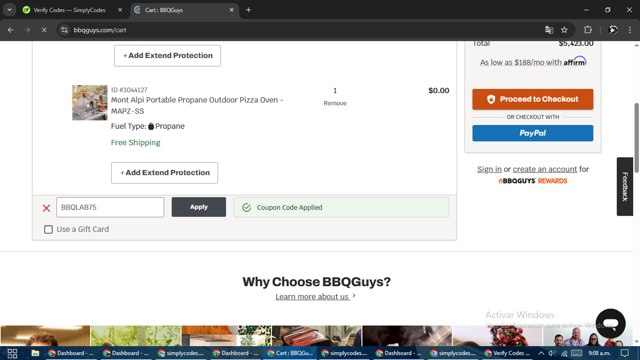
Task: Click Proceed to Checkout
Action: coord(533,99)
